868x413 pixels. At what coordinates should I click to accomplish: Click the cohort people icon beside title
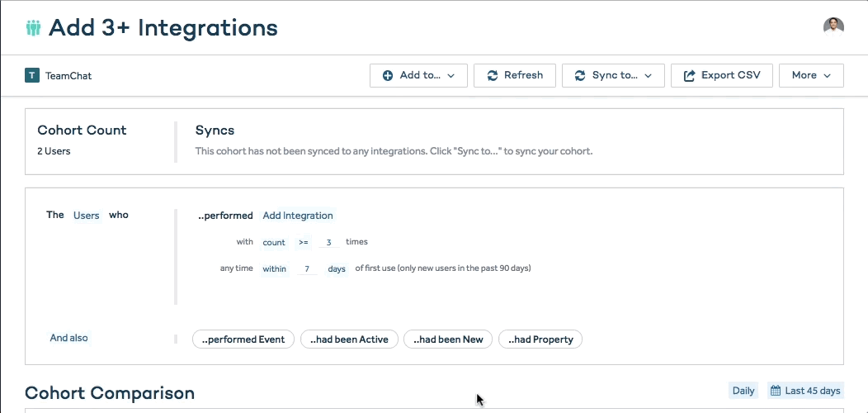click(33, 27)
